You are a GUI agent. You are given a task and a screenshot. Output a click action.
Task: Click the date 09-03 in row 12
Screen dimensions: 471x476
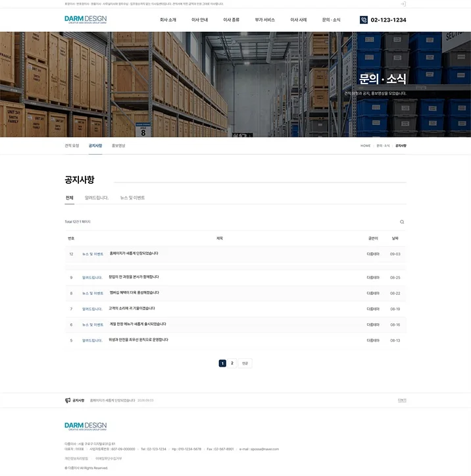[x=395, y=254]
